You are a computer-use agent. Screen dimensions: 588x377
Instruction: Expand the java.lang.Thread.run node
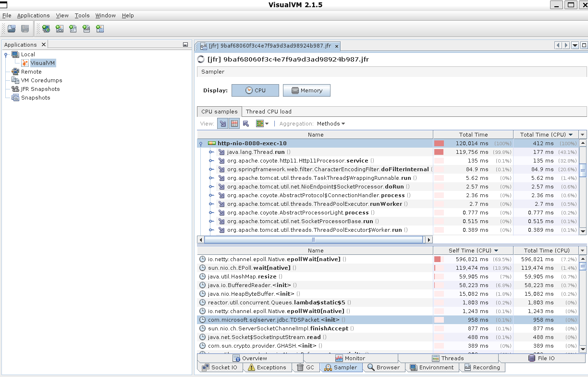click(211, 152)
